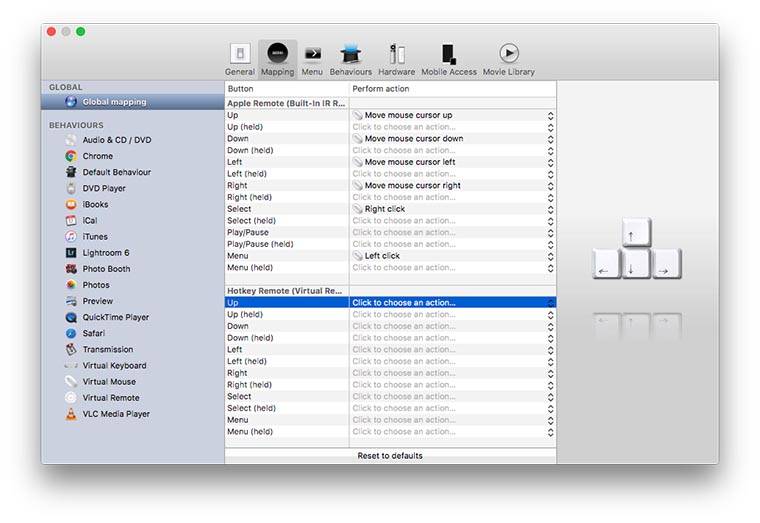Open the Behaviours top hat icon
The image size is (760, 523).
pos(350,53)
